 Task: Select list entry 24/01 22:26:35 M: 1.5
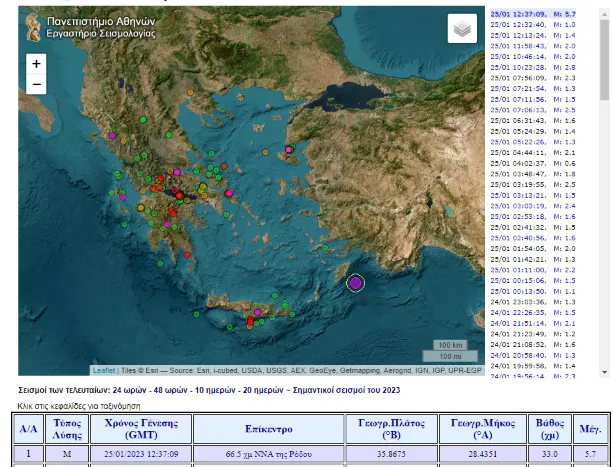click(x=533, y=313)
